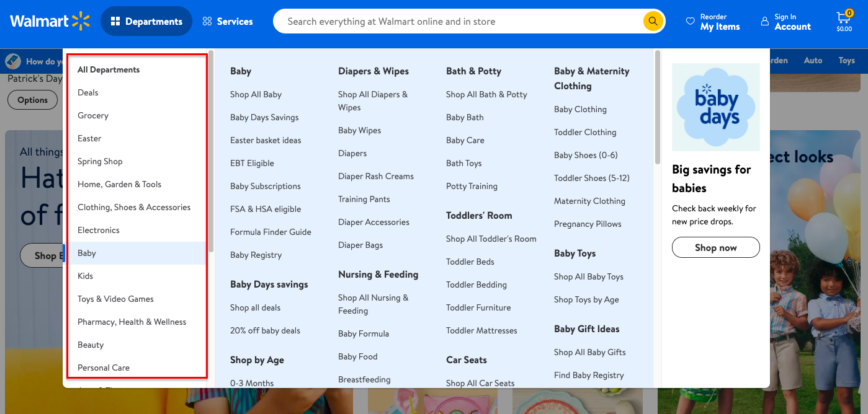Open Training Pants link
The image size is (868, 414).
click(364, 199)
